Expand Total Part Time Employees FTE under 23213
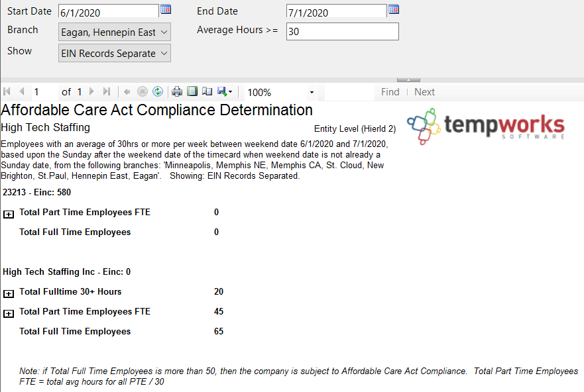The image size is (584, 392). click(9, 215)
